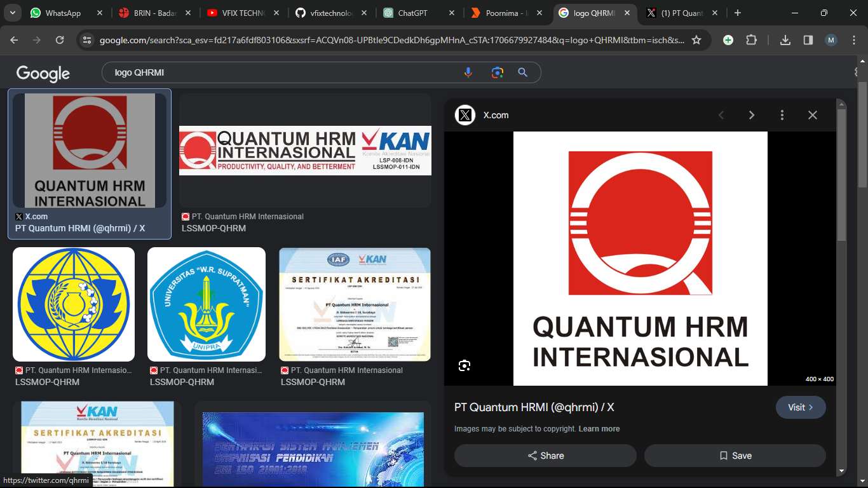
Task: Open the Chrome downloads icon
Action: coord(785,40)
